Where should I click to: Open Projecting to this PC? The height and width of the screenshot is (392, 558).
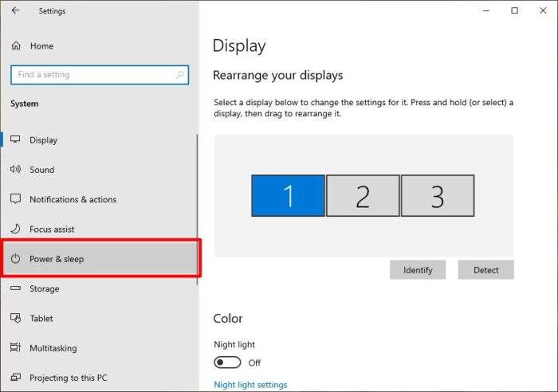(99, 378)
